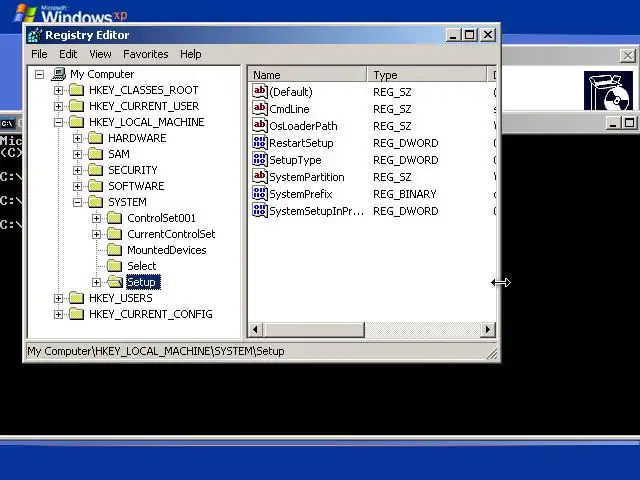
Task: Click the SystemPartition string value icon
Action: click(260, 177)
